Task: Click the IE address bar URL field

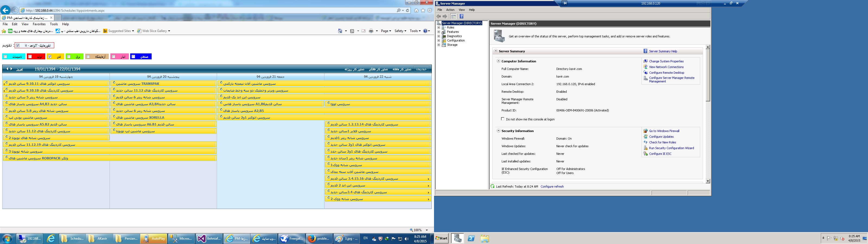Action: pyautogui.click(x=209, y=11)
